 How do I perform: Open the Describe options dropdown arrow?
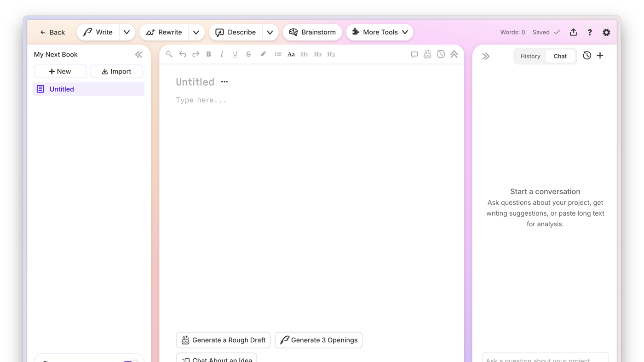point(270,32)
